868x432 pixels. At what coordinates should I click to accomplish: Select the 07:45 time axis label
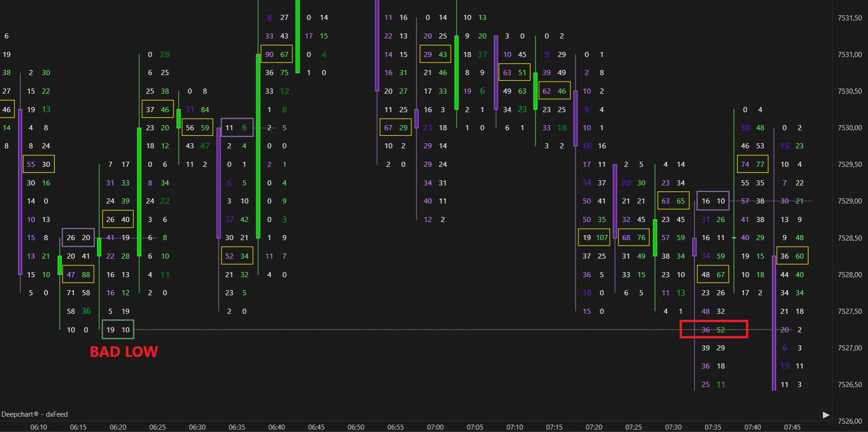pyautogui.click(x=792, y=427)
